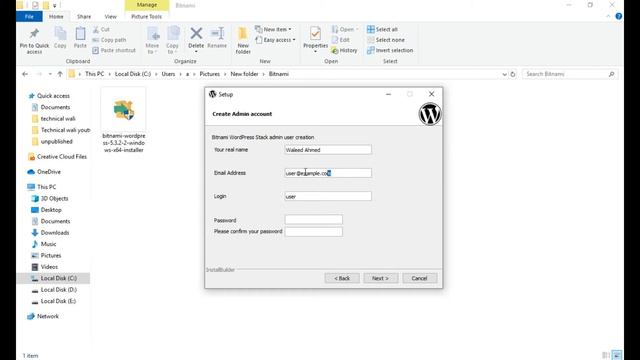This screenshot has height=360, width=640.
Task: Click the Login input field
Action: coord(328,196)
